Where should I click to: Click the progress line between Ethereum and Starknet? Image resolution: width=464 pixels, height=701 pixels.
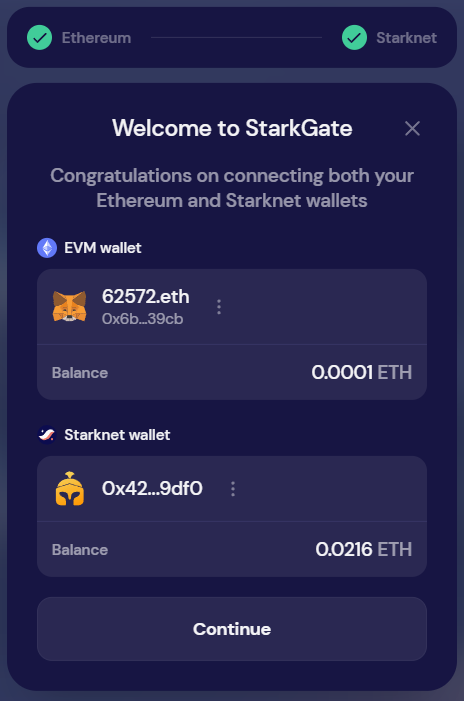pyautogui.click(x=236, y=38)
